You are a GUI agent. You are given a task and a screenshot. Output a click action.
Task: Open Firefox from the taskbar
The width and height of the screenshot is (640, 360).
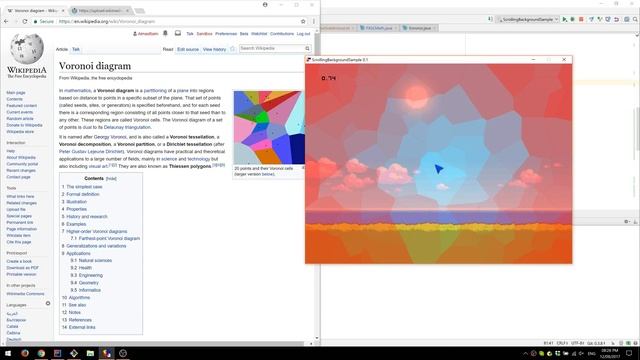point(25,353)
